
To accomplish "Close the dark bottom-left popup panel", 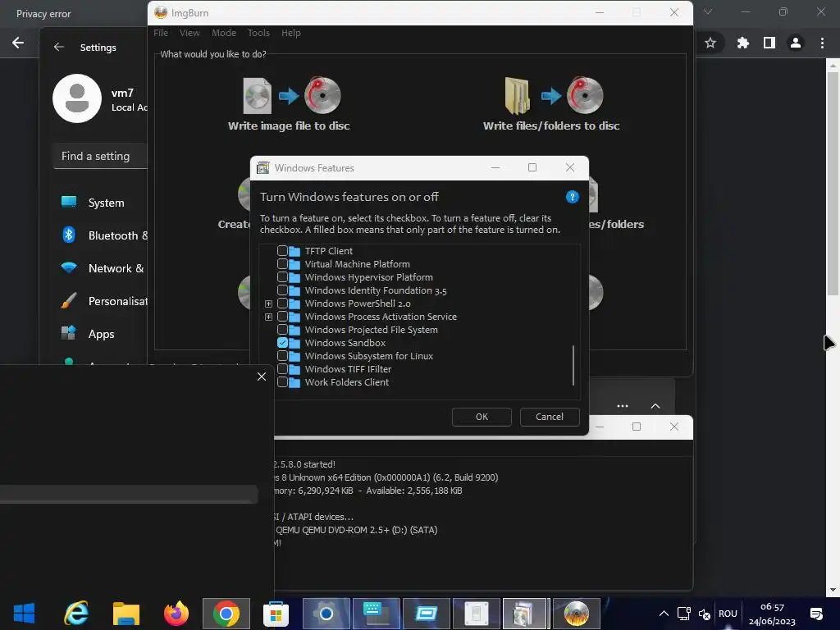I will [x=262, y=377].
